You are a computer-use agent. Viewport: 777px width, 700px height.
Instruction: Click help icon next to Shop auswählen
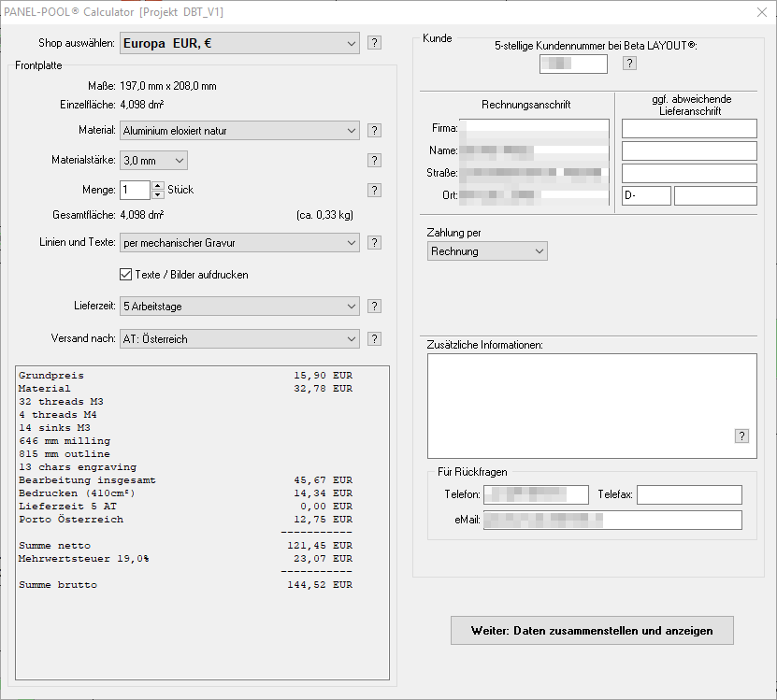tap(374, 43)
